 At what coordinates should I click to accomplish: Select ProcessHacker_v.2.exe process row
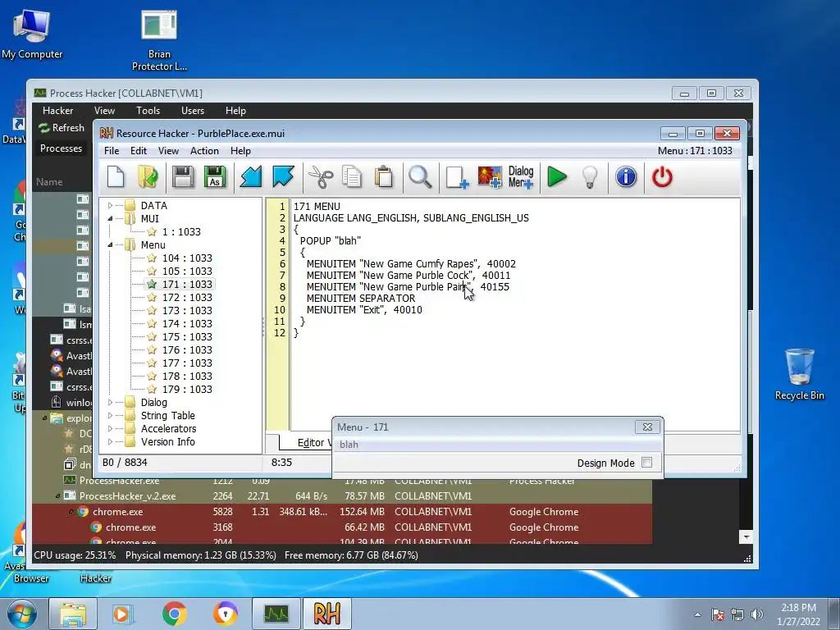pyautogui.click(x=342, y=496)
